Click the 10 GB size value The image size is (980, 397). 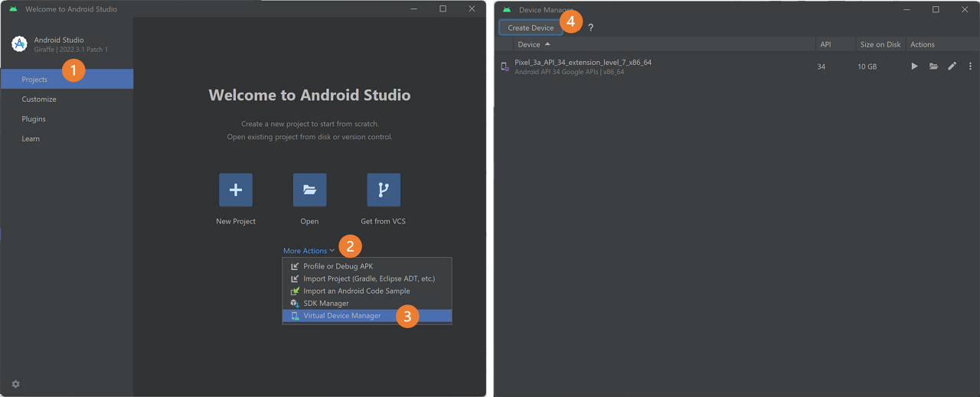pos(867,67)
